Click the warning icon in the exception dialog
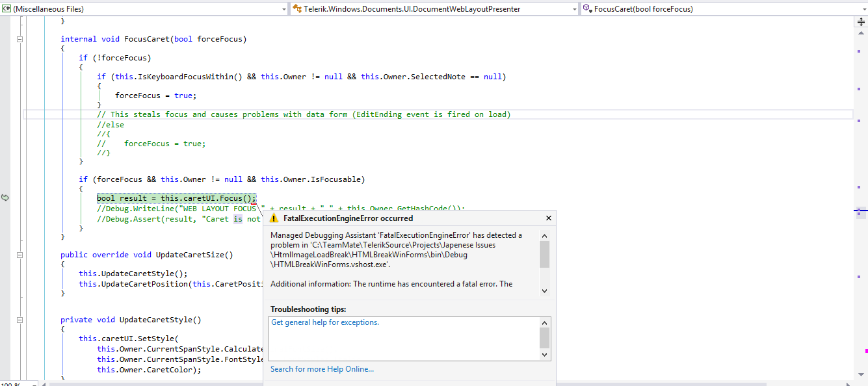The width and height of the screenshot is (868, 386). pyautogui.click(x=274, y=218)
